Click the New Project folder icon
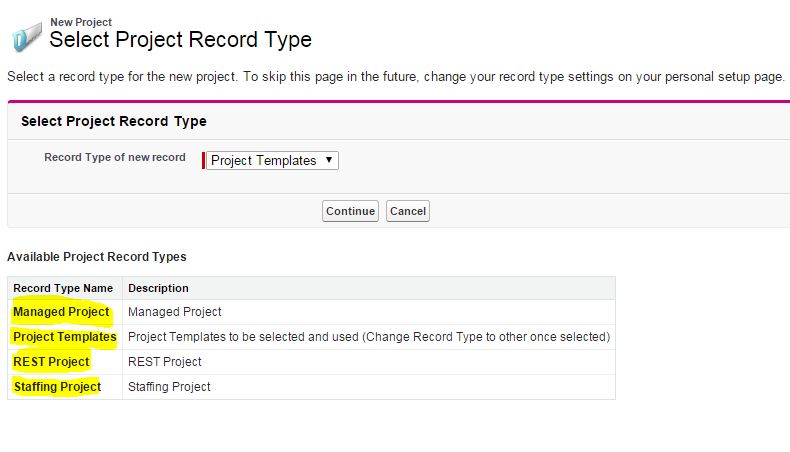 pos(25,38)
